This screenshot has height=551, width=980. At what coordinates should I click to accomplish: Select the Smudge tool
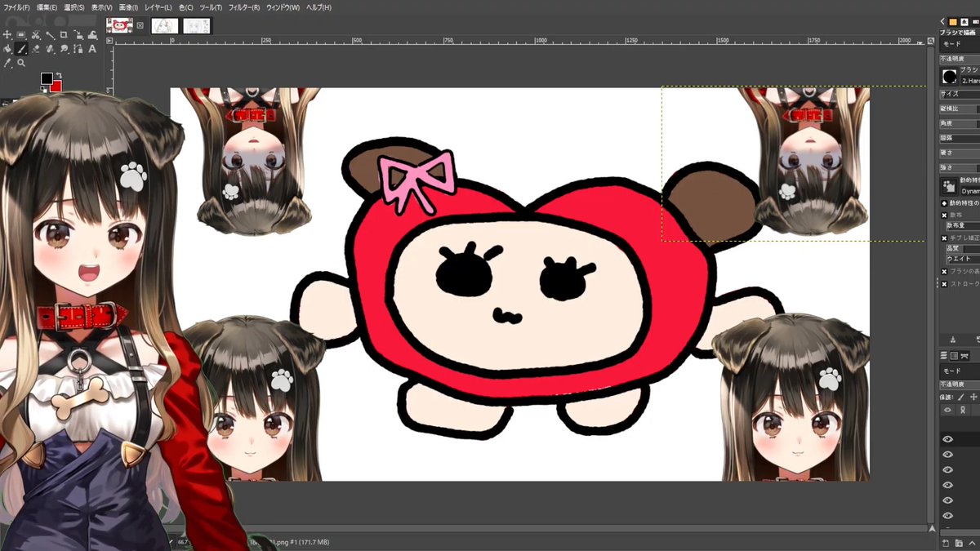pyautogui.click(x=64, y=49)
